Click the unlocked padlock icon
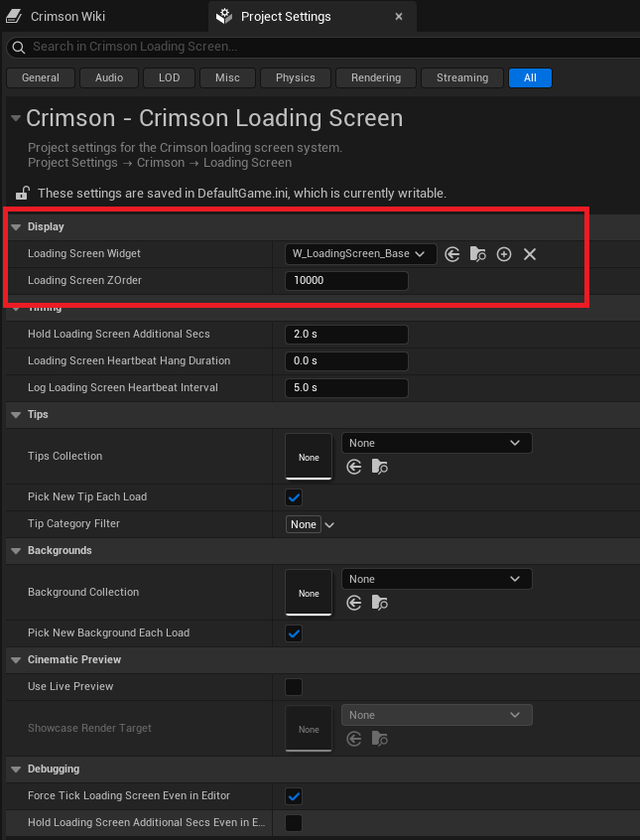Image resolution: width=640 pixels, height=840 pixels. point(22,193)
